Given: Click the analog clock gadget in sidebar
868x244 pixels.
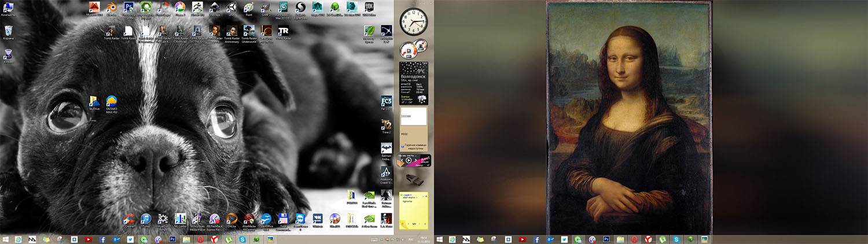Looking at the screenshot, I should coord(414,21).
